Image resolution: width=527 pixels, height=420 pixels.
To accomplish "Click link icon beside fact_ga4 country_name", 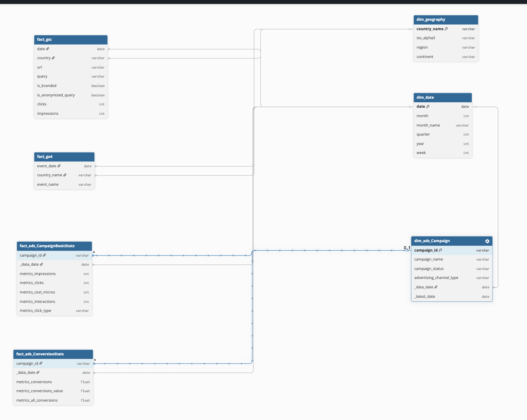I will 65,175.
